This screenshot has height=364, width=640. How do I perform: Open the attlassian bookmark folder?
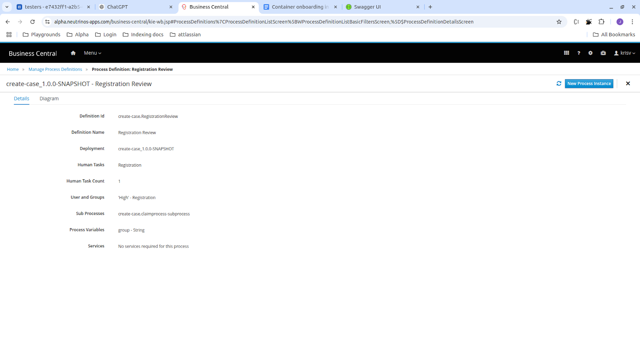[185, 35]
